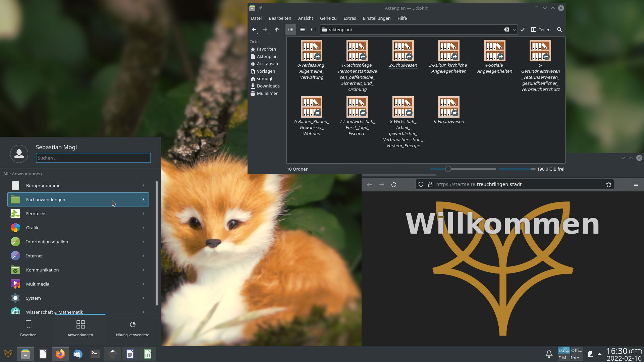644x362 pixels.
Task: Open the Extras menu in Dolphin
Action: [x=350, y=18]
